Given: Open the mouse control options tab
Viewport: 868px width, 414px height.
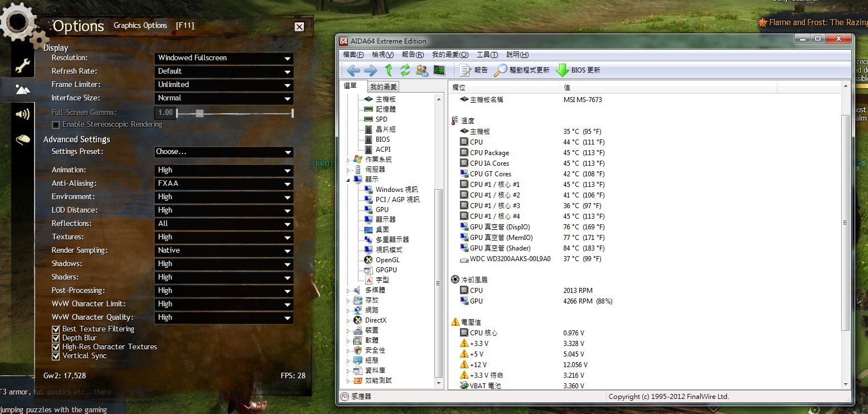Looking at the screenshot, I should pyautogui.click(x=22, y=139).
